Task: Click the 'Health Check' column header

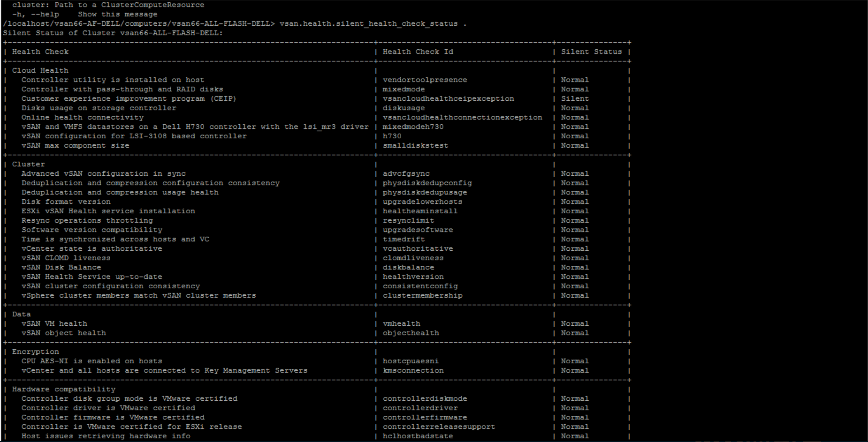Action: 40,52
